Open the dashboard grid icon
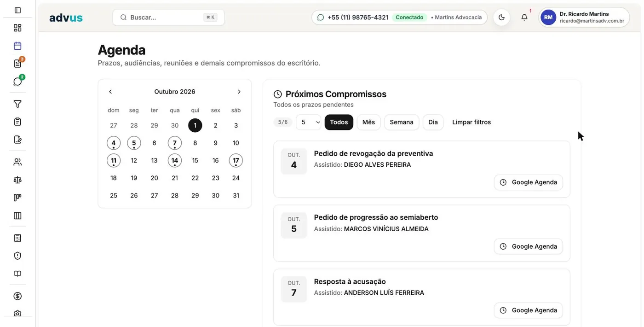The height and width of the screenshot is (327, 644). (17, 28)
